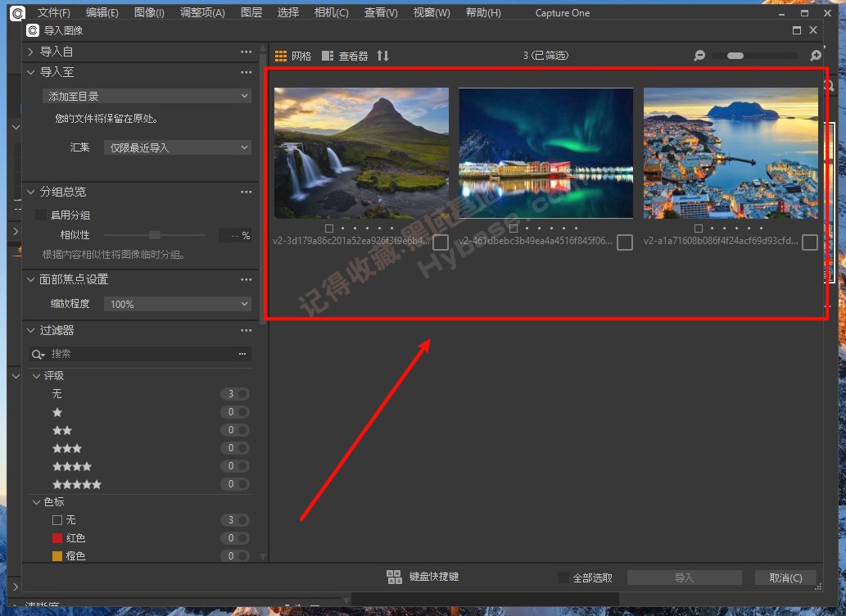Tick the select box for v2-3d179a86c image
The height and width of the screenshot is (616, 846).
tap(441, 242)
